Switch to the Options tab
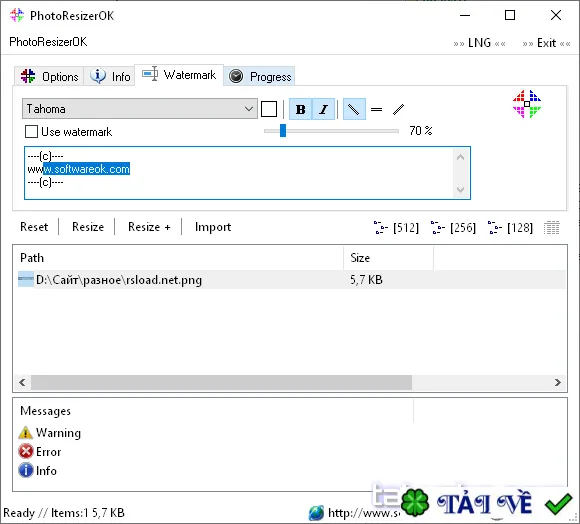This screenshot has width=580, height=524. point(49,77)
